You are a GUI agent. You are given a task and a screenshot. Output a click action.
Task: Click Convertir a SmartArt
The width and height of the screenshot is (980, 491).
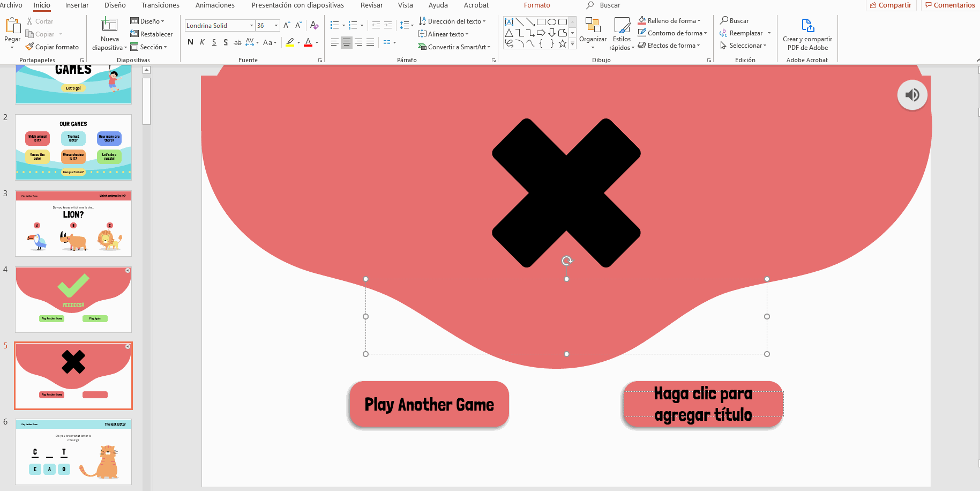pyautogui.click(x=454, y=47)
